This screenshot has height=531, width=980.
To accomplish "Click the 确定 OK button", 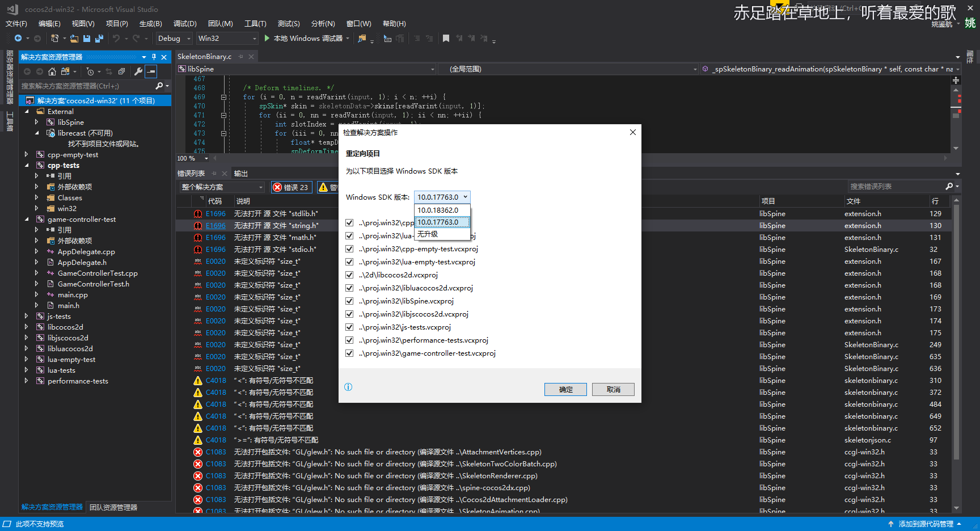I will pyautogui.click(x=565, y=390).
